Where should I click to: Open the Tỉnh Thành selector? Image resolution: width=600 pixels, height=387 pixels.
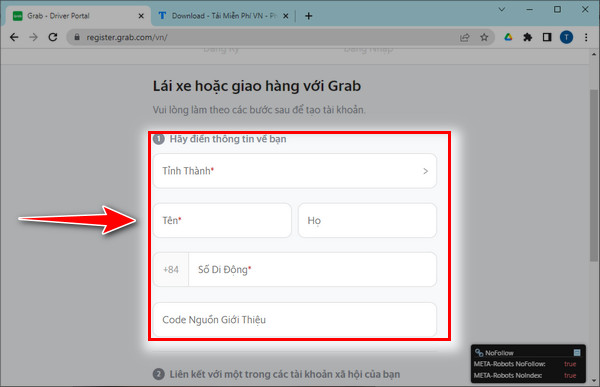coord(295,171)
